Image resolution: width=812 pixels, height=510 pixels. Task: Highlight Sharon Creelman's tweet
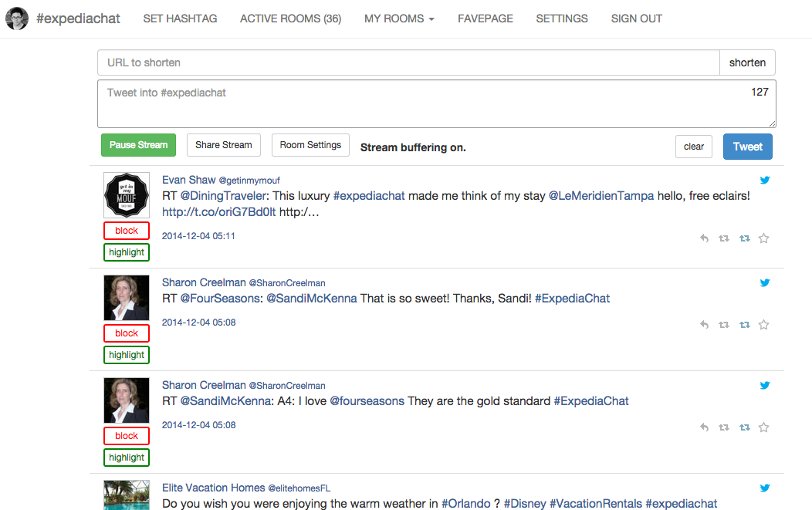(x=126, y=355)
